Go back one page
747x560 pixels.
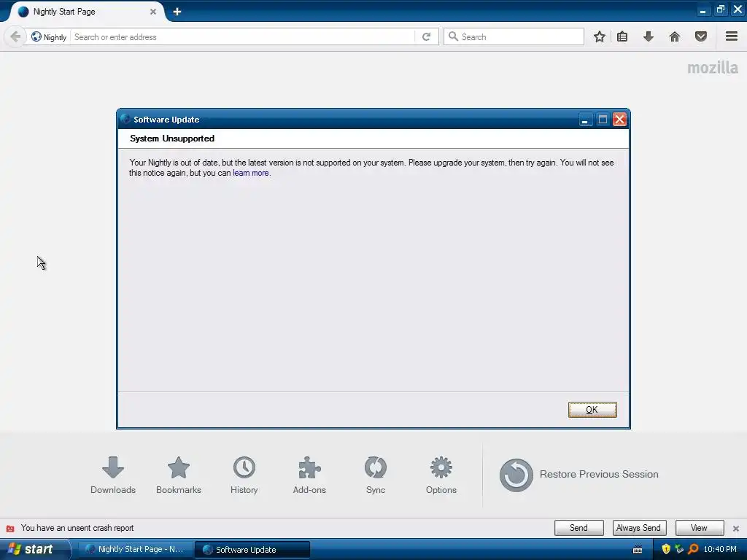[15, 36]
